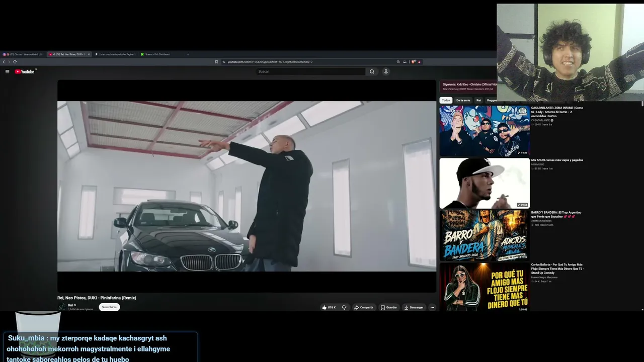Like the video with the thumbs up
The image size is (644, 362).
(x=329, y=307)
